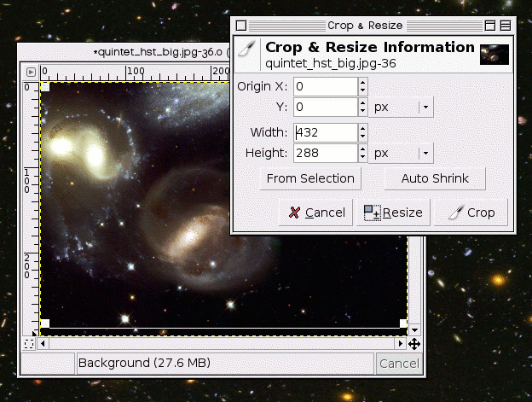Click the striped icon at title bar right

coord(506,26)
